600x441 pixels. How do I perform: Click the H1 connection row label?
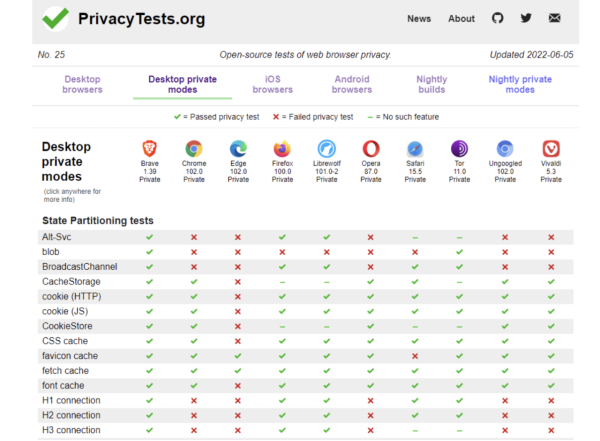pos(71,400)
